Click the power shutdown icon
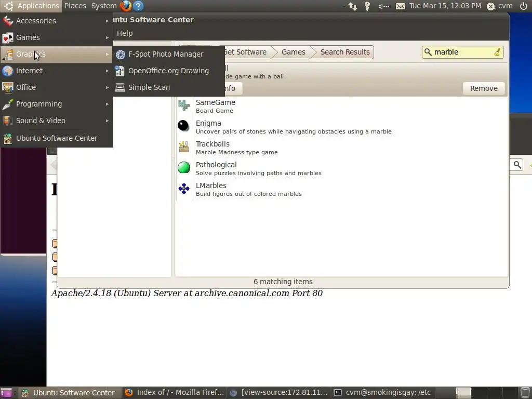This screenshot has width=532, height=399. (524, 6)
